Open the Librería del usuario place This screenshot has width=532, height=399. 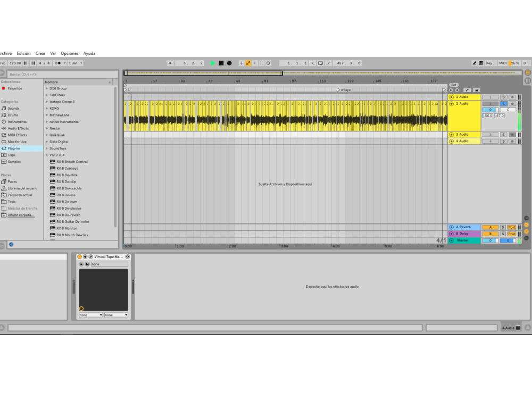pos(22,188)
